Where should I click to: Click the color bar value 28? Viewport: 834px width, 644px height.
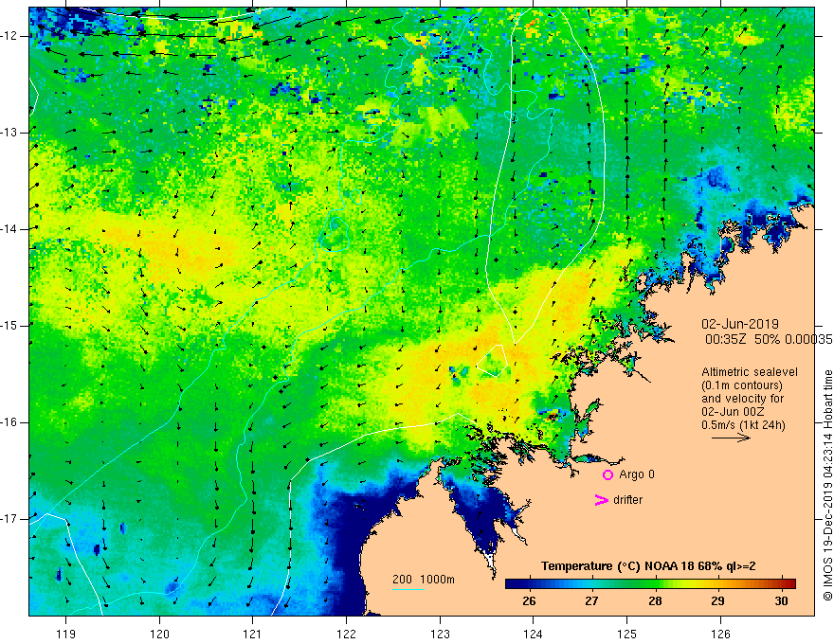point(655,601)
